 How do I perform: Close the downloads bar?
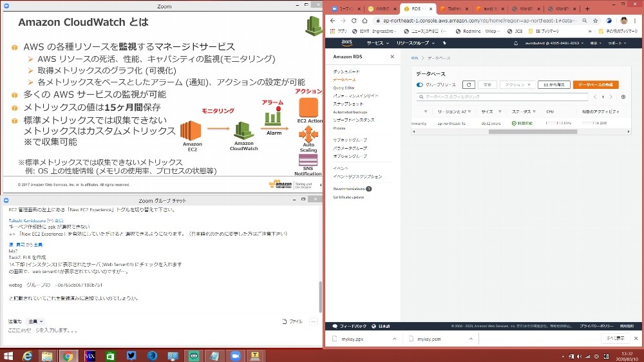[636, 339]
